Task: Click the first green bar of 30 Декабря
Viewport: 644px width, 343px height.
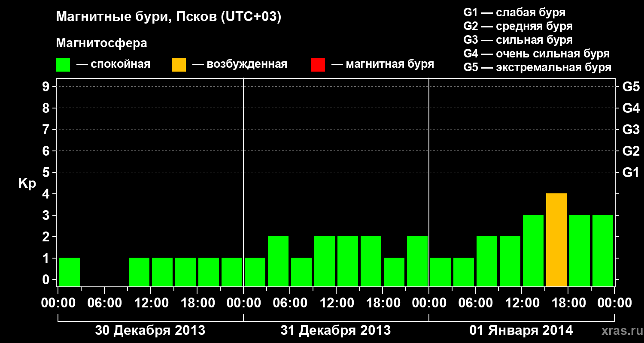Action: coord(70,272)
